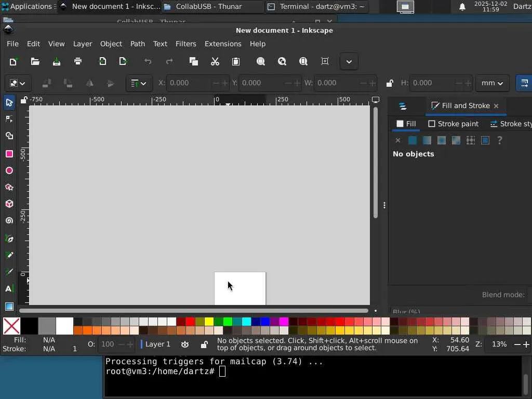
Task: Switch to CollabUSB Thunar taskbar window
Action: [x=212, y=6]
